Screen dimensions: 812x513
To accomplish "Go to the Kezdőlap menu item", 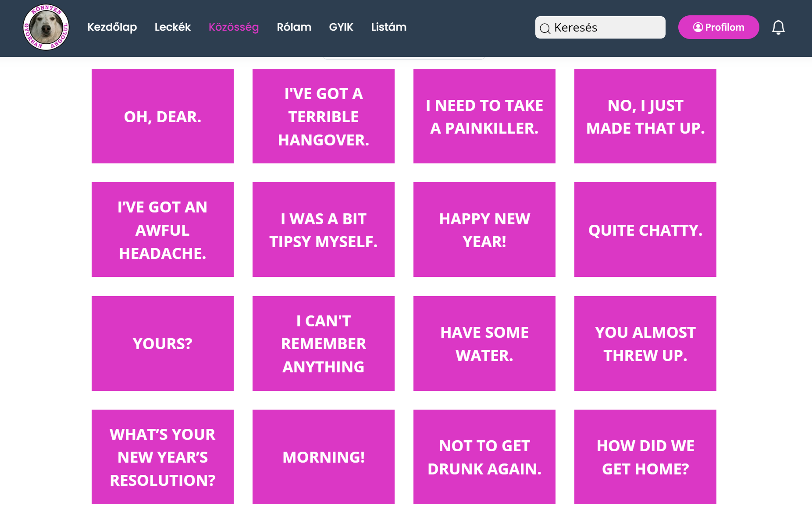I will click(112, 27).
